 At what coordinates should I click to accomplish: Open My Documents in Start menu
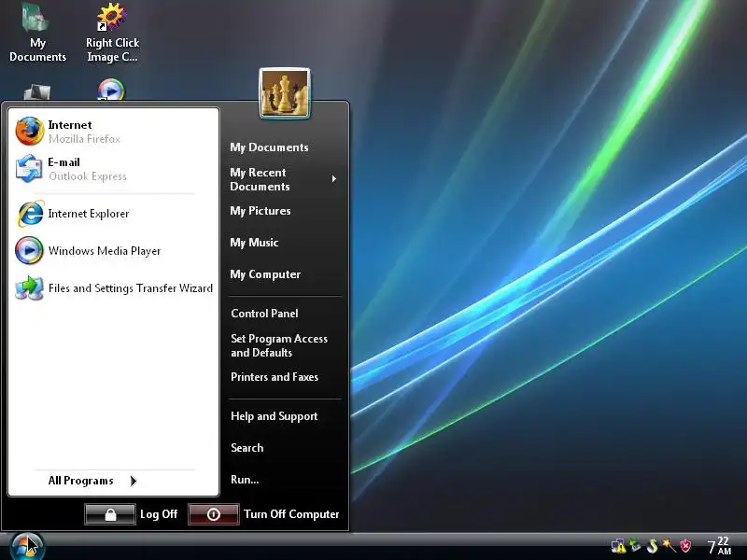(x=269, y=147)
